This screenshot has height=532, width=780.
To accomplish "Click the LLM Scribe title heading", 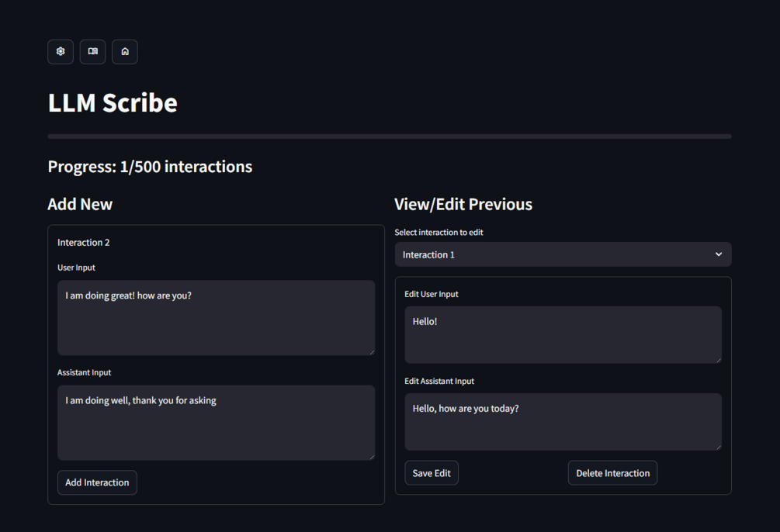I will coord(113,102).
